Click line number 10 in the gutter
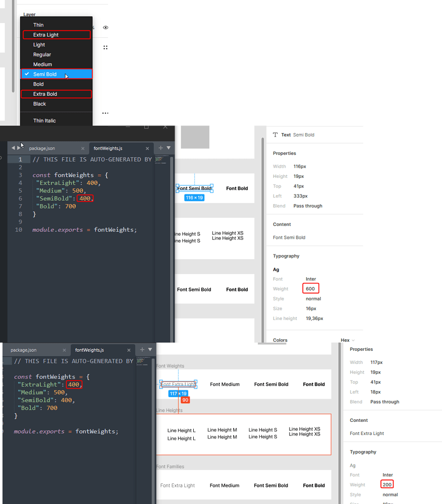This screenshot has height=504, width=442. pos(19,229)
